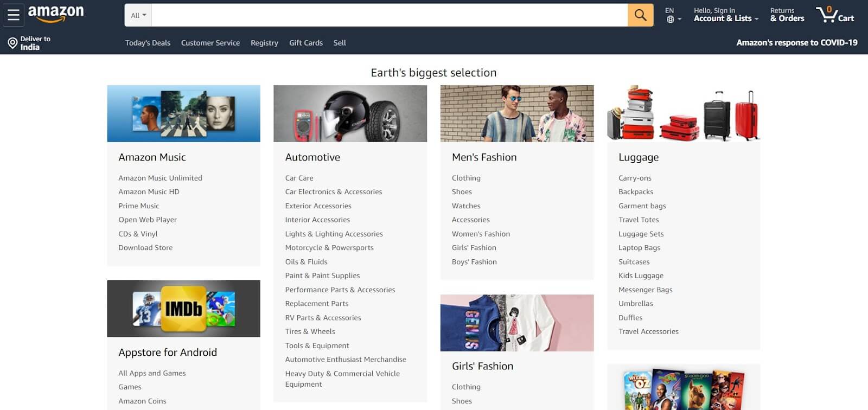Image resolution: width=868 pixels, height=410 pixels.
Task: Open the All search category dropdown
Action: click(138, 15)
